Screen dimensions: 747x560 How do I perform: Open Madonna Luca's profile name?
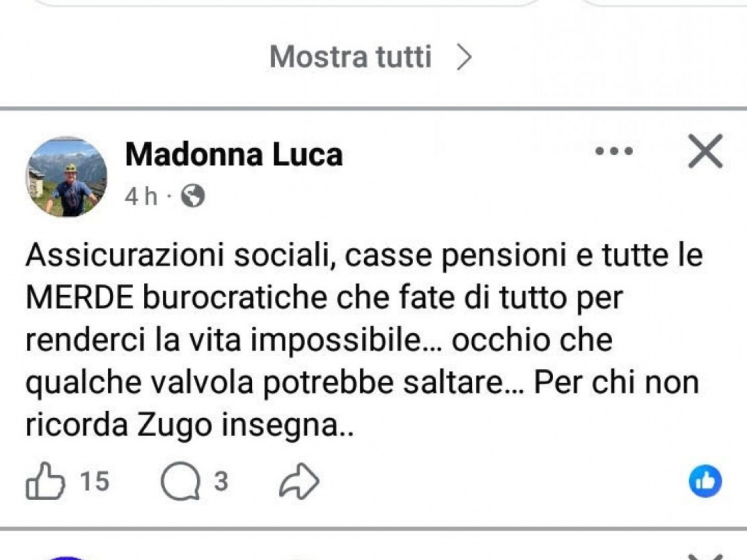(233, 155)
